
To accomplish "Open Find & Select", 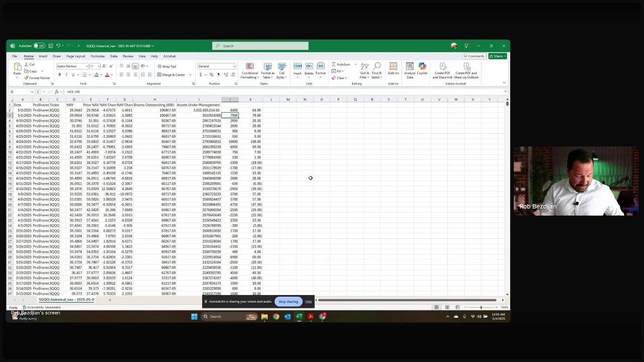I will pyautogui.click(x=377, y=71).
